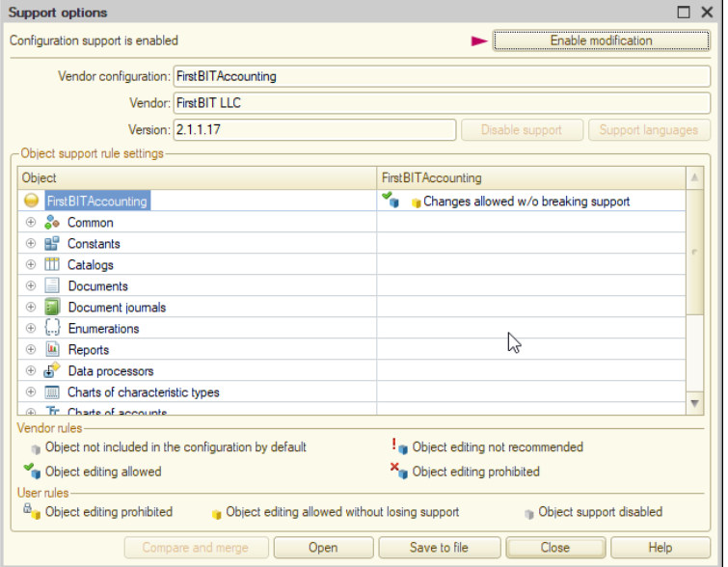Expand the Reports tree node

[31, 349]
